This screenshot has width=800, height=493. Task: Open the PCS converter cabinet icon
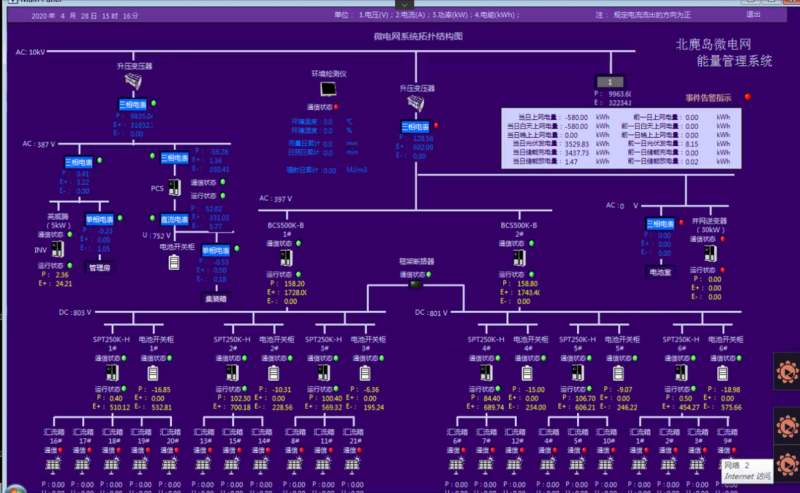point(173,186)
